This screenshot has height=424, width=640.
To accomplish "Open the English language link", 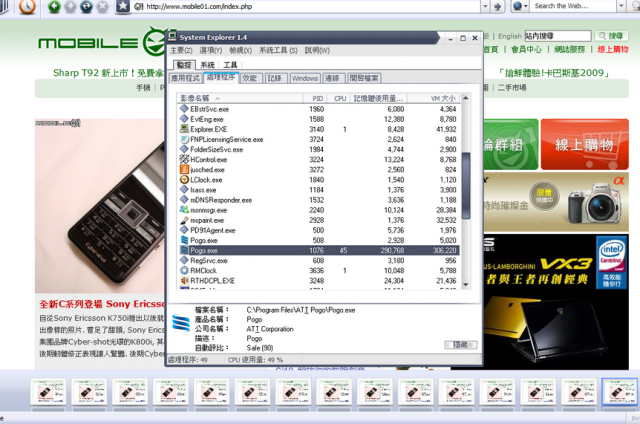I will click(510, 36).
